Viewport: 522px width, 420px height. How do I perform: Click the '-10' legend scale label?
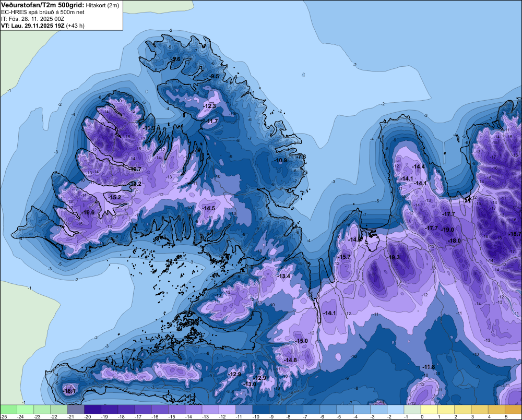pos(255,417)
